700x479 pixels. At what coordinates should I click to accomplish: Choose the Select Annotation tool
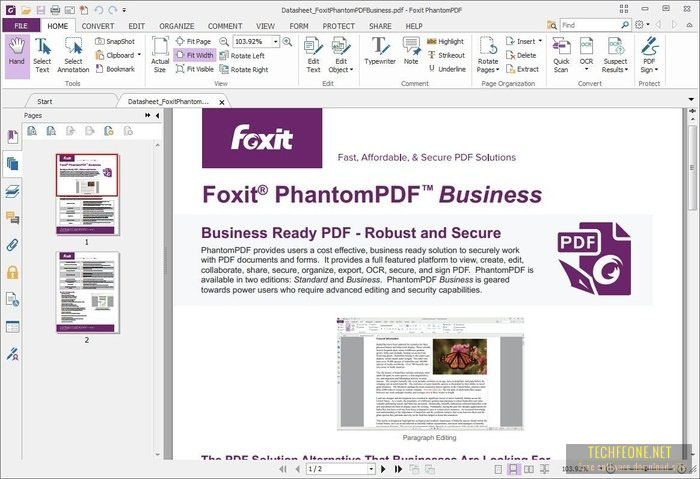[x=73, y=56]
